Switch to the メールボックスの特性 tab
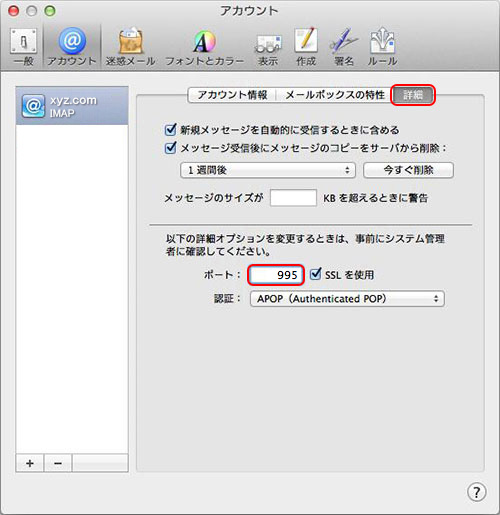Viewport: 500px width, 515px height. pos(335,95)
